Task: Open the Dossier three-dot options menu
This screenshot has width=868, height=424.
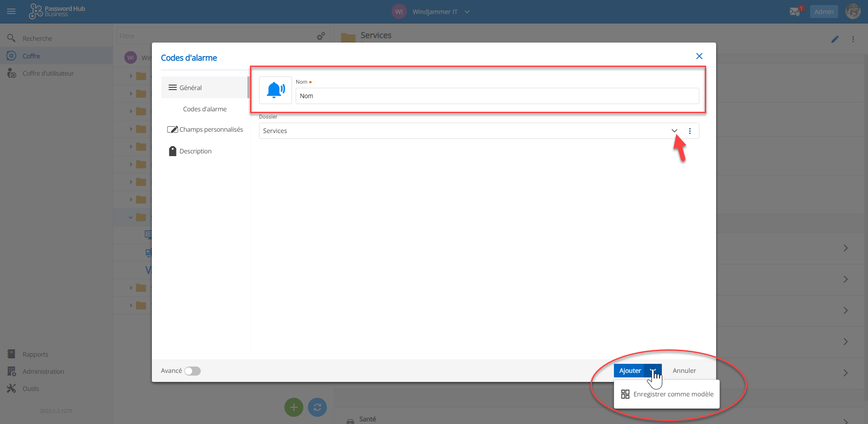Action: pyautogui.click(x=689, y=131)
